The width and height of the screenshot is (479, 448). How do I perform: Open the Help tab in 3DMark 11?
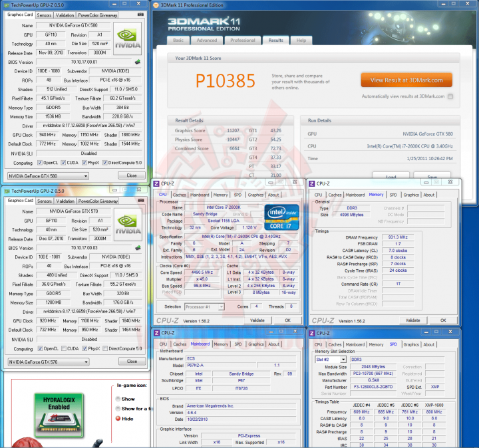point(301,41)
